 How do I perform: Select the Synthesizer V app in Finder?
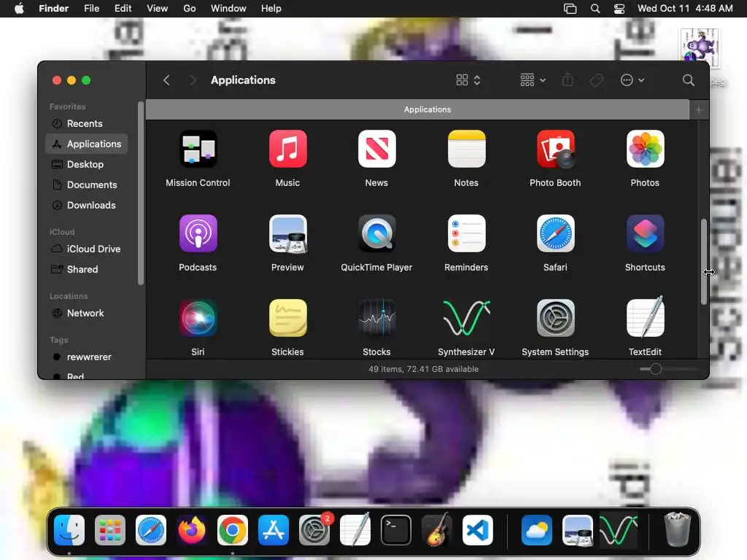466,318
